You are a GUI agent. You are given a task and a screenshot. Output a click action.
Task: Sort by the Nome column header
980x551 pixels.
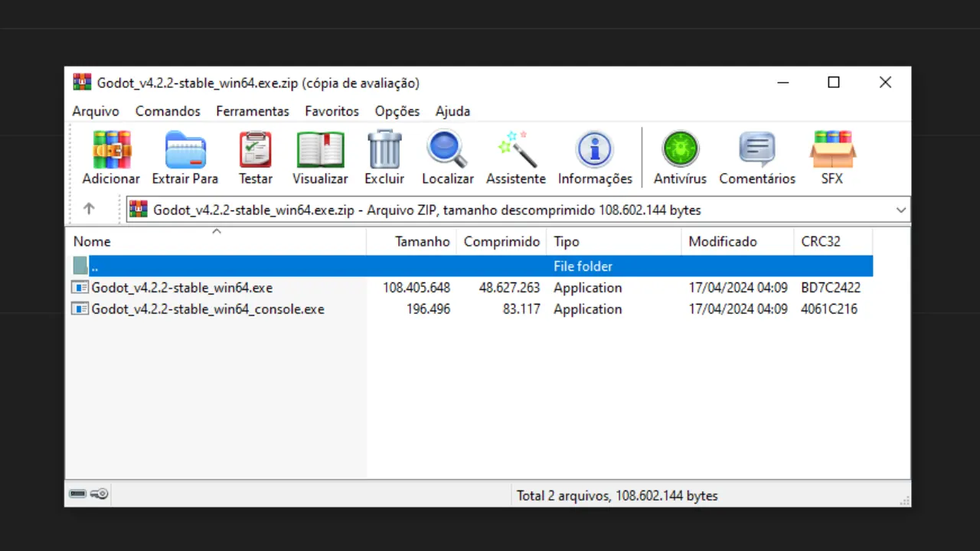tap(216, 241)
